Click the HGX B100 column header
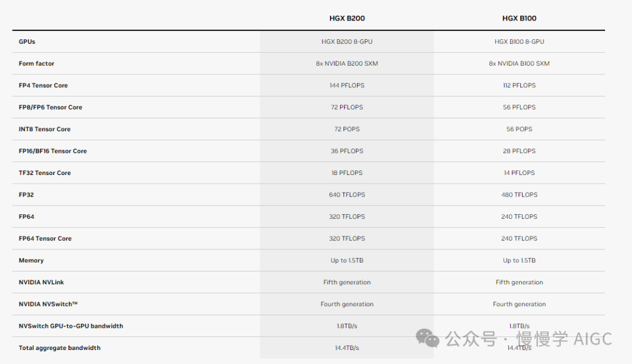 pos(519,18)
